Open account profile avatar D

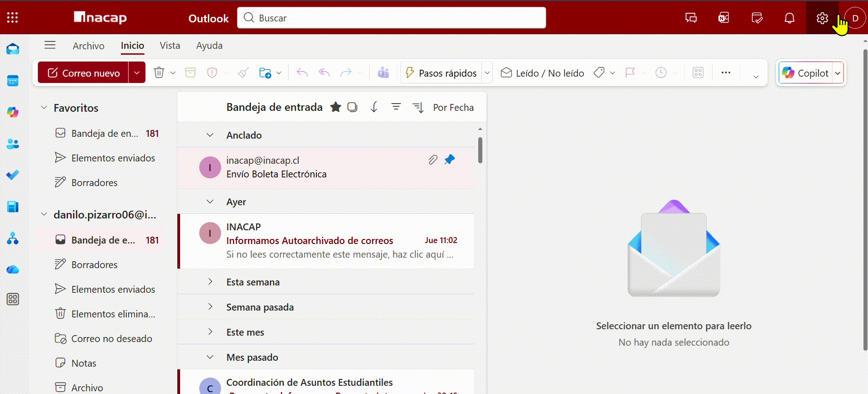pos(855,18)
